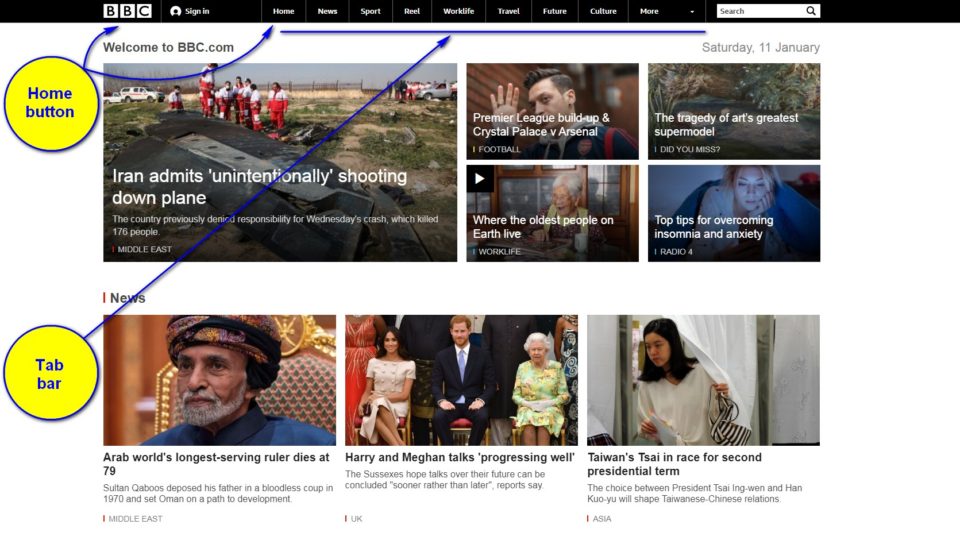
Task: Click inside the Search input field
Action: [x=760, y=11]
